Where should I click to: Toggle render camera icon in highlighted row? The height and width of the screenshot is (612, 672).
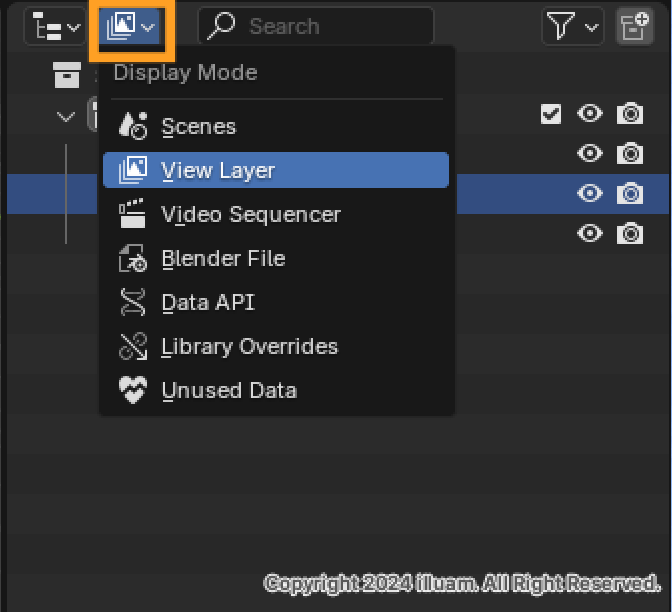(x=630, y=193)
